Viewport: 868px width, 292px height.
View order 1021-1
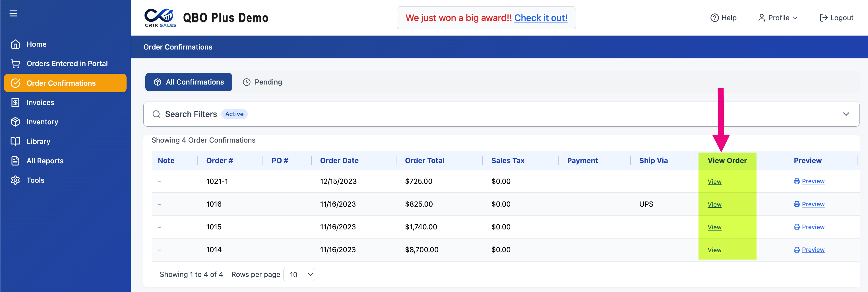pyautogui.click(x=714, y=182)
